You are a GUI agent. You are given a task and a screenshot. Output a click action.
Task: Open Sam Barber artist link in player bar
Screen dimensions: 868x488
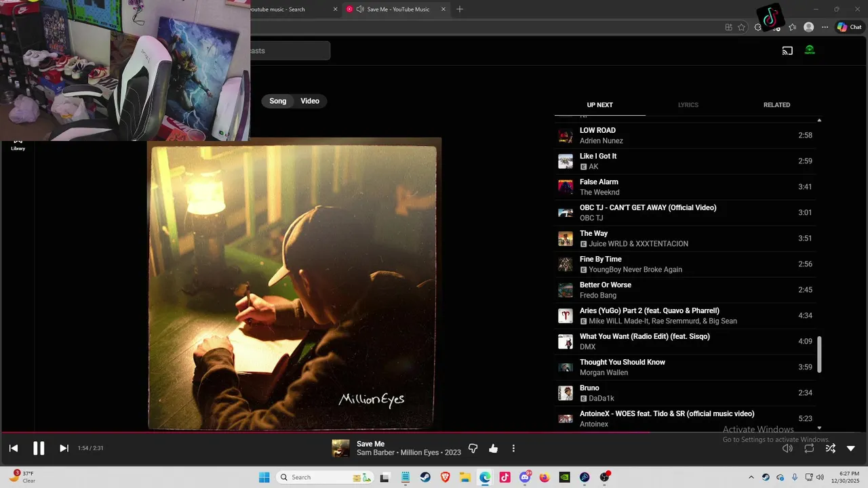pyautogui.click(x=375, y=453)
